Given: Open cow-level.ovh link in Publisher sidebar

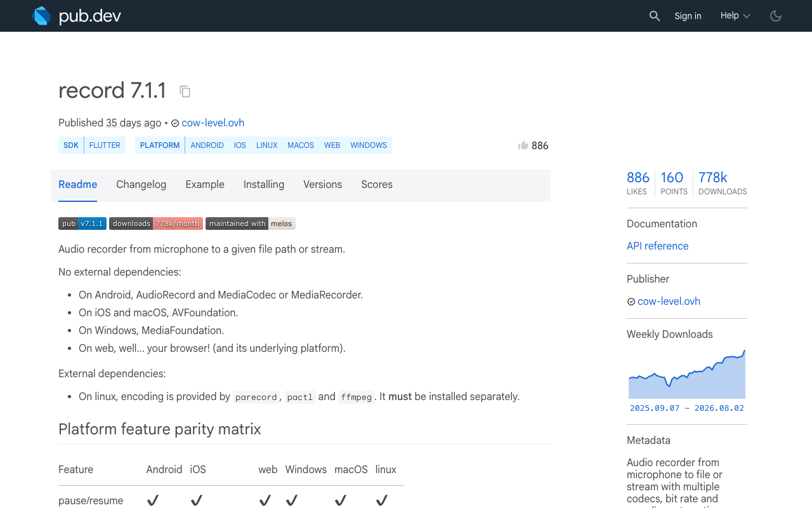Looking at the screenshot, I should pyautogui.click(x=669, y=302).
